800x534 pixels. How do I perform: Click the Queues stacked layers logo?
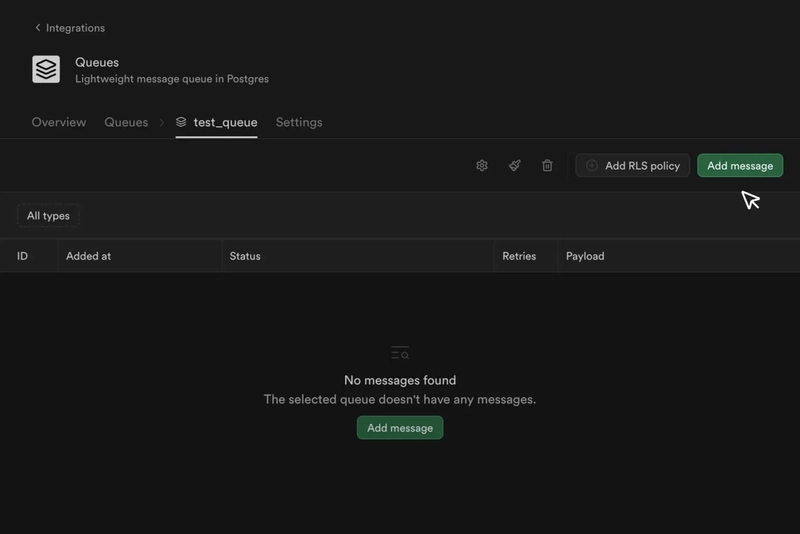[46, 69]
